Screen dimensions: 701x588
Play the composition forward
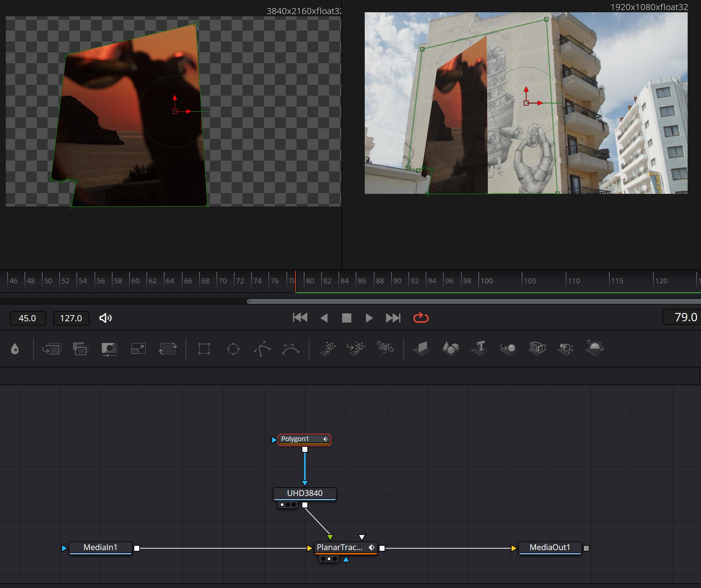point(369,318)
